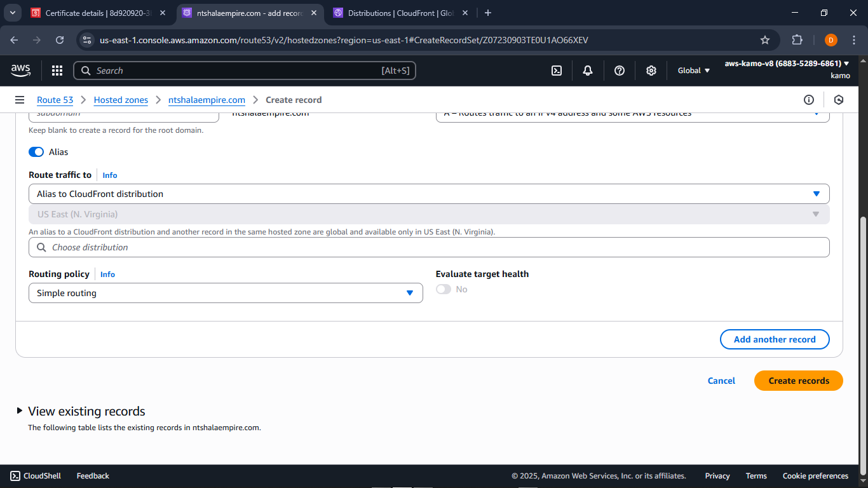Viewport: 868px width, 488px height.
Task: Click the Choose distribution search field
Action: [429, 247]
